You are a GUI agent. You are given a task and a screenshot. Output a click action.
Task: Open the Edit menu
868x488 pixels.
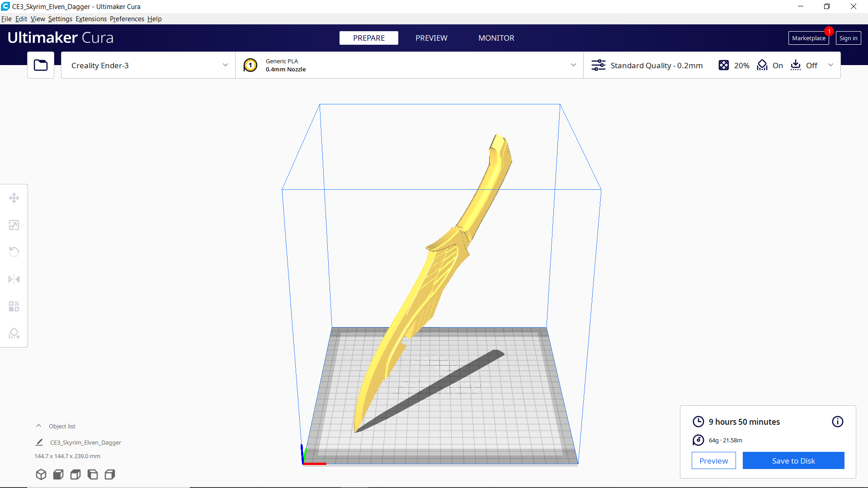point(21,19)
